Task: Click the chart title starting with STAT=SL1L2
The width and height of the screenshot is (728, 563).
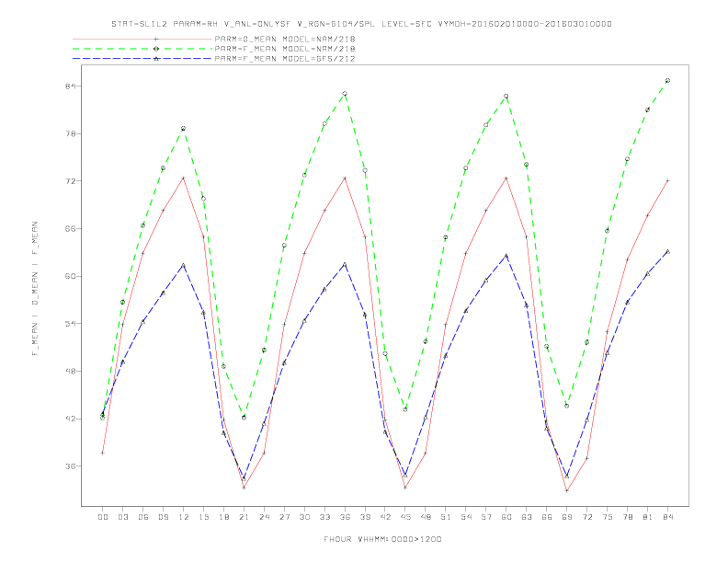Action: tap(361, 24)
